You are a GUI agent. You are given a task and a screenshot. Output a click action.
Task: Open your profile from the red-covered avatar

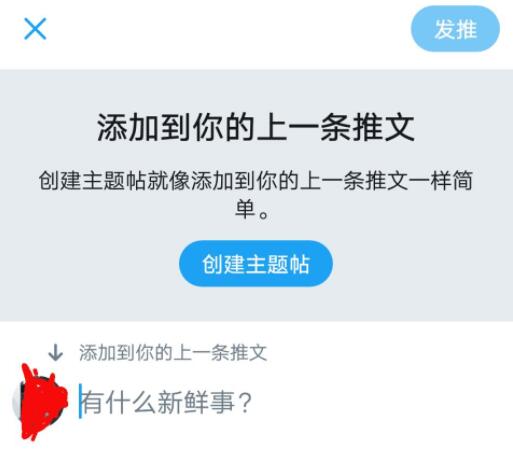(x=39, y=402)
